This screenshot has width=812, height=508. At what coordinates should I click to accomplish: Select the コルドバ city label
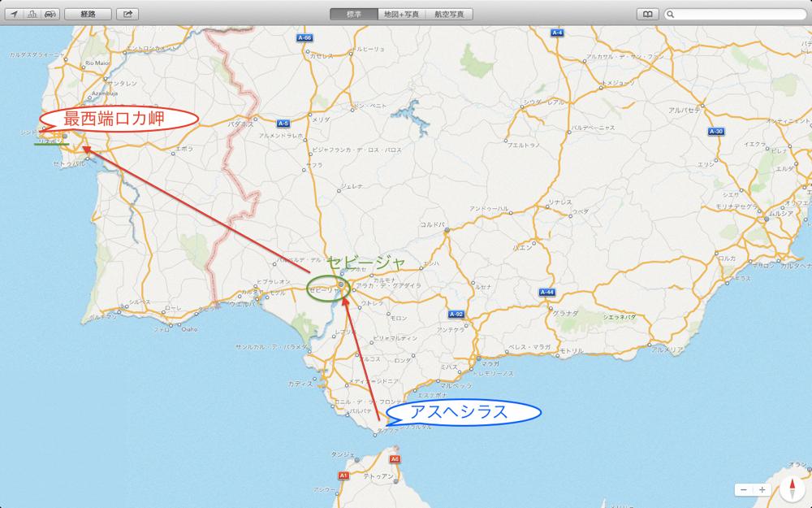[x=433, y=224]
